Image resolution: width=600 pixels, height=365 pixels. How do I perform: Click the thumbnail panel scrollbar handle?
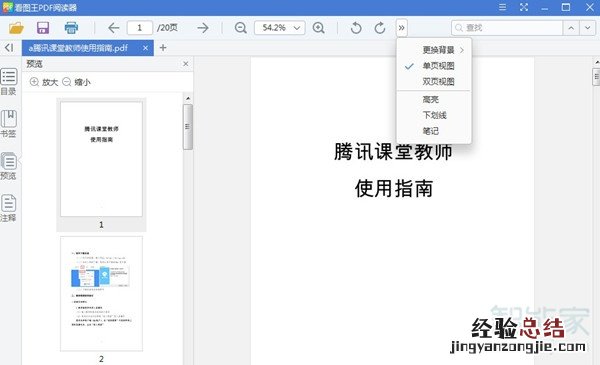tap(188, 127)
